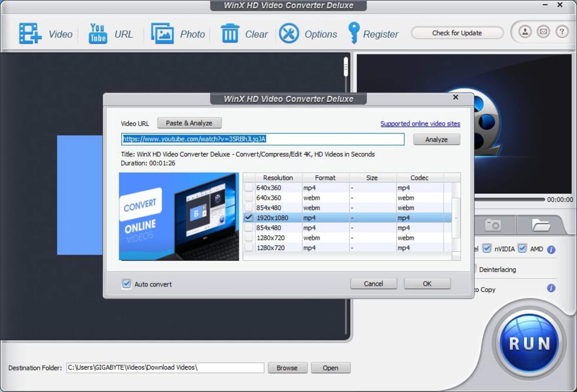Disable the nVIDIA hardware acceleration checkbox
The height and width of the screenshot is (392, 577).
[x=487, y=249]
